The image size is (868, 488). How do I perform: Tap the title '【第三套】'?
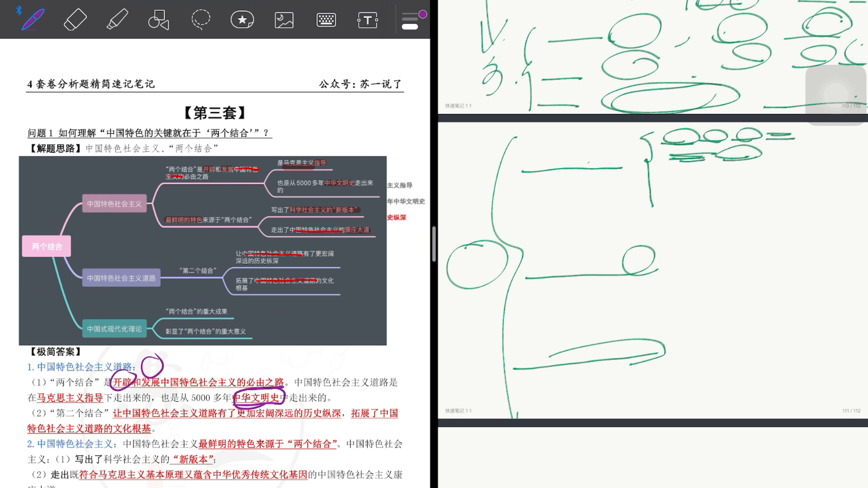coord(215,113)
